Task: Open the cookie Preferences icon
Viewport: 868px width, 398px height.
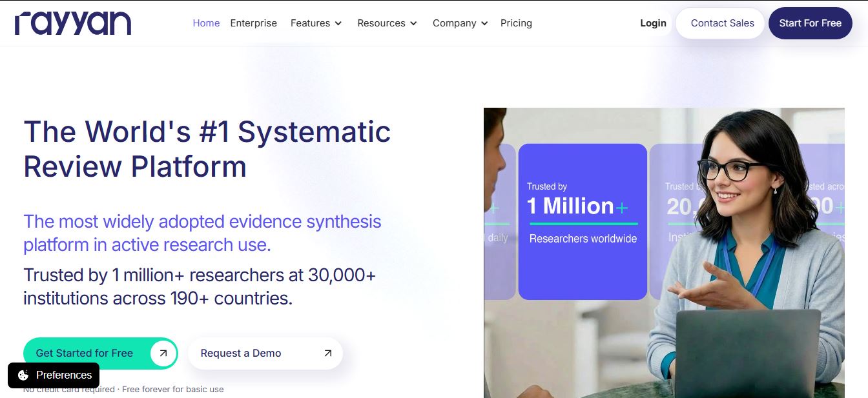Action: coord(23,375)
